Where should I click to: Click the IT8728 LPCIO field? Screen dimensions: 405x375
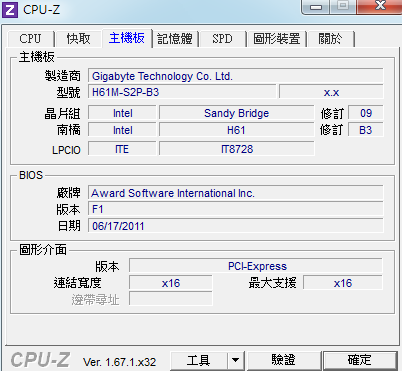pos(237,149)
